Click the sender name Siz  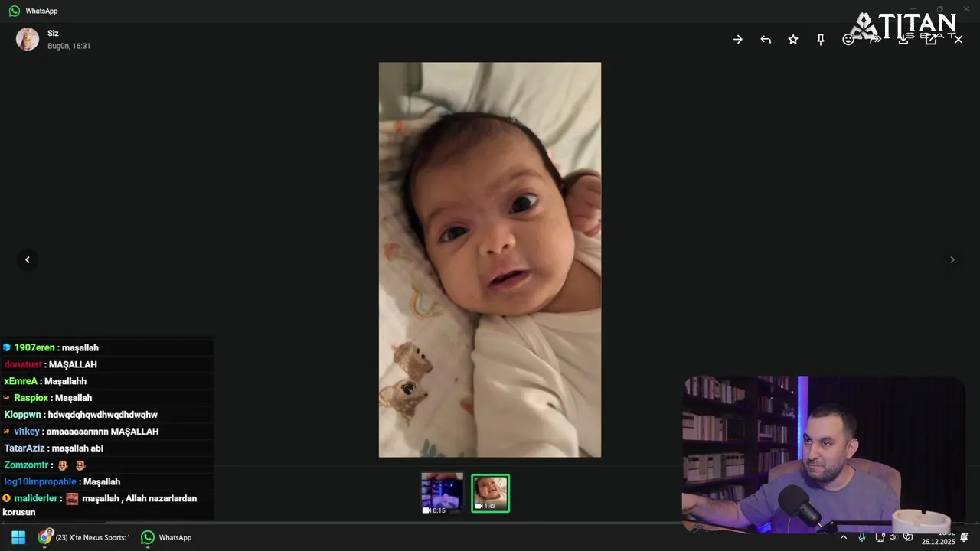click(53, 34)
